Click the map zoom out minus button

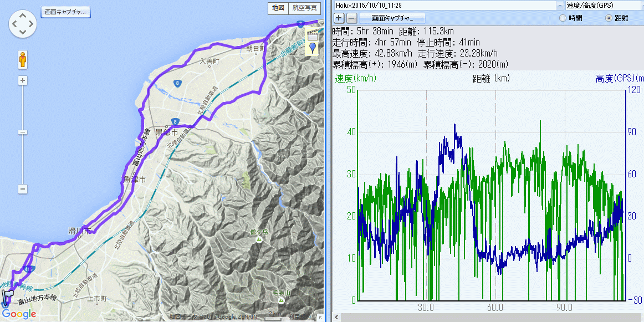(23, 189)
